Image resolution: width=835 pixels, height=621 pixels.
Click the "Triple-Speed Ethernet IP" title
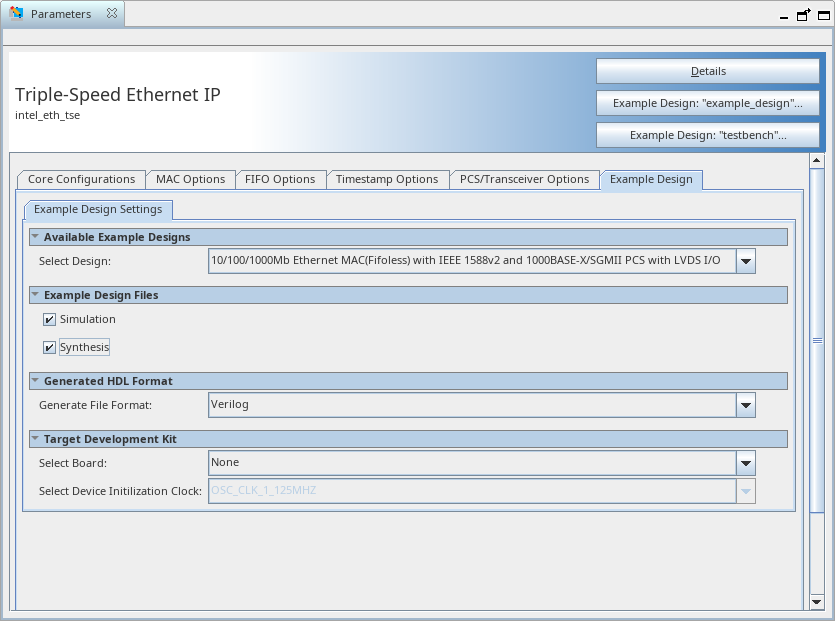[x=118, y=95]
